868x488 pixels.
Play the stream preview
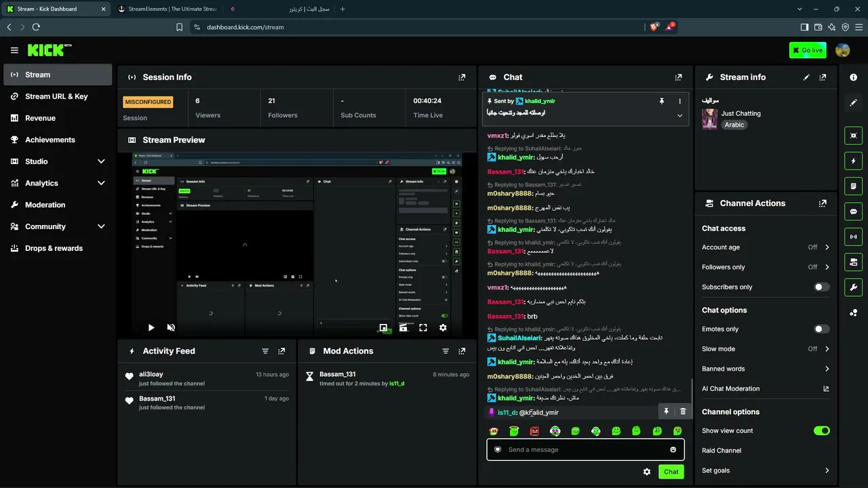pyautogui.click(x=151, y=327)
